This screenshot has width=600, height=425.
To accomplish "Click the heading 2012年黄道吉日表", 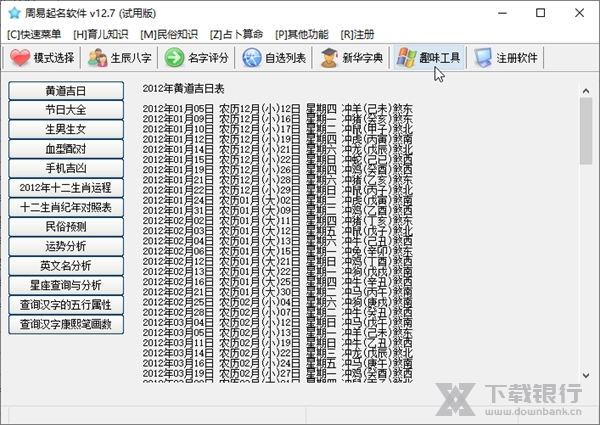I will coord(183,89).
